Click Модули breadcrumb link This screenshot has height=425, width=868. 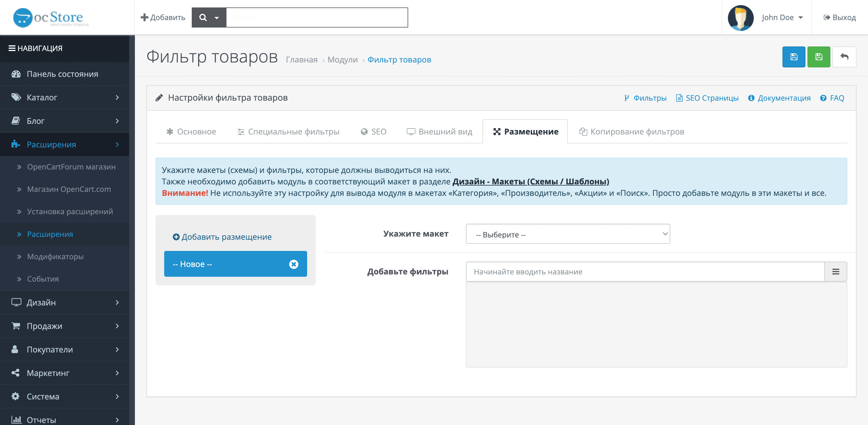[x=342, y=60]
